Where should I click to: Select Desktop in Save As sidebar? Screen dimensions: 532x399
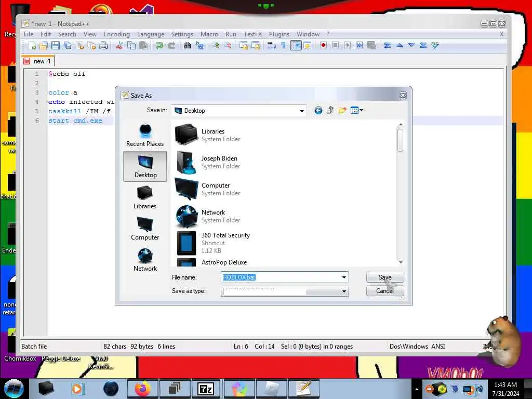tap(145, 167)
